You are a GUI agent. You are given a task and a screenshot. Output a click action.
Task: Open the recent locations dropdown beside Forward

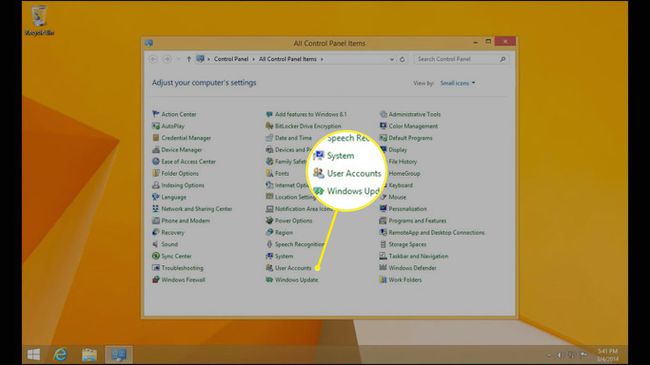coord(179,59)
